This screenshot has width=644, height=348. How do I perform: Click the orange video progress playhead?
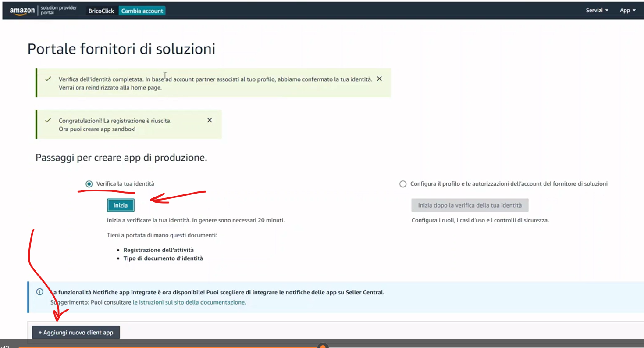(x=323, y=347)
